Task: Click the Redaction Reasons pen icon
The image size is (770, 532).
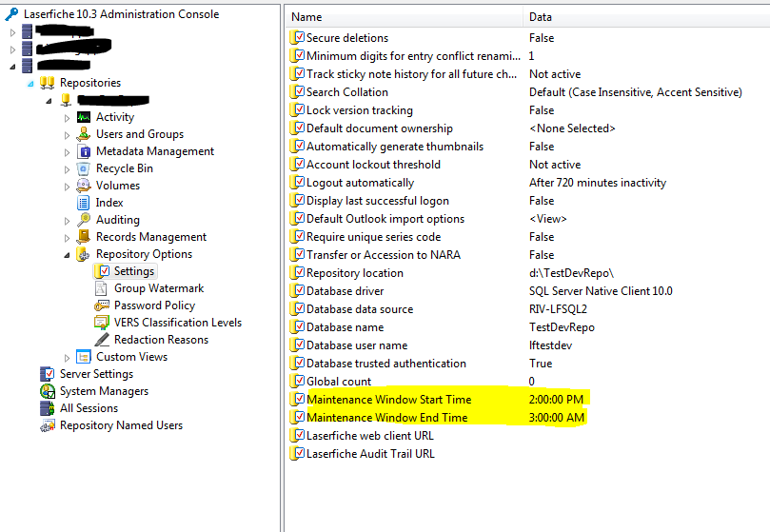Action: [102, 340]
